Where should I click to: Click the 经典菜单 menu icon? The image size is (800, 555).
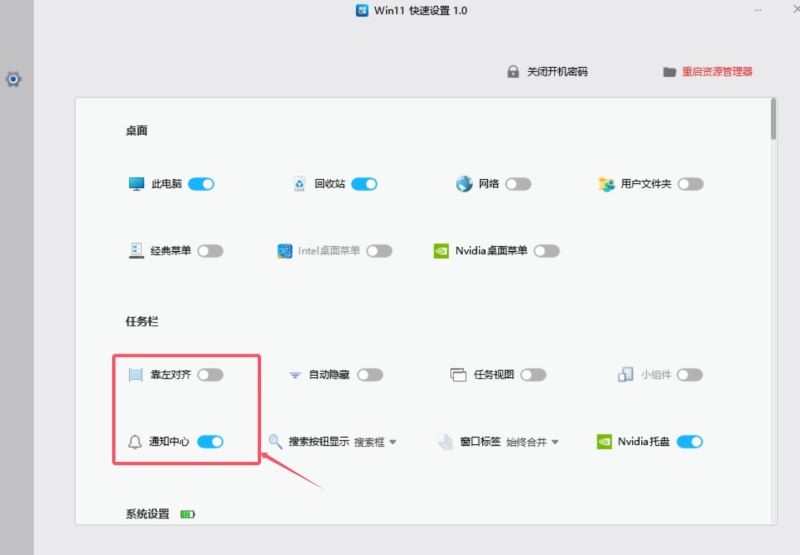(136, 250)
